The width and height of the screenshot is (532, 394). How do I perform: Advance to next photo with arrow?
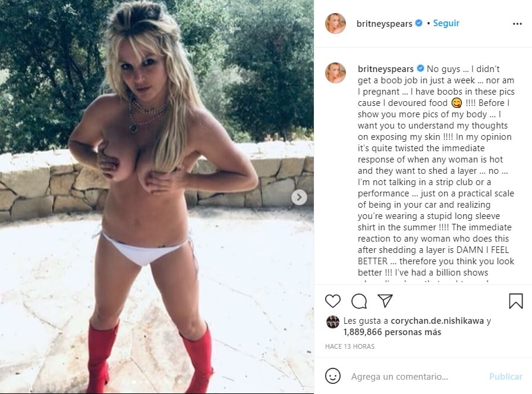[299, 197]
